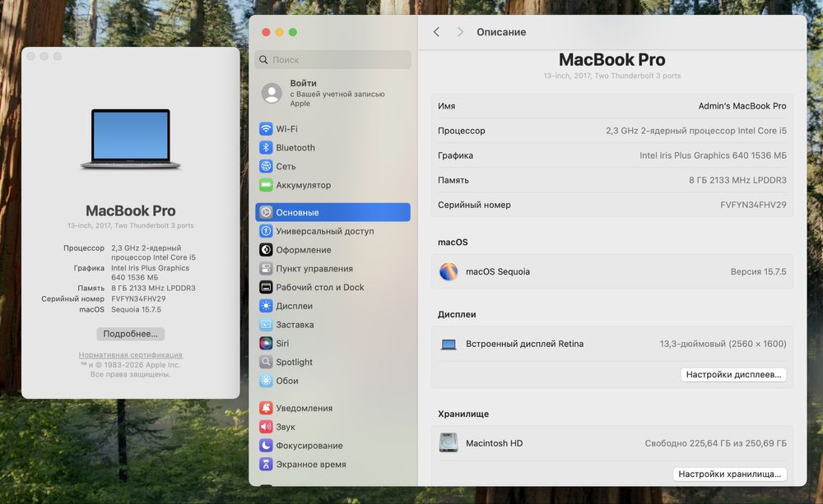Click the Macintosh HD label

495,443
